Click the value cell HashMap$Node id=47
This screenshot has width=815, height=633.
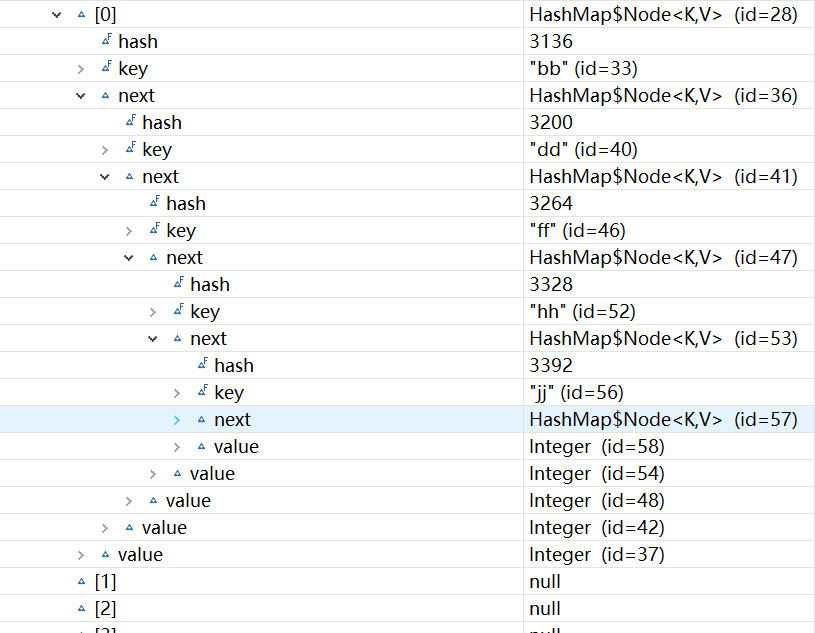662,258
